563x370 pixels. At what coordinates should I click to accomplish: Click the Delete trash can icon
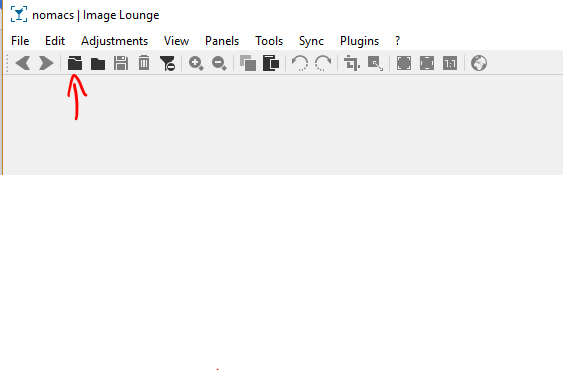click(144, 63)
